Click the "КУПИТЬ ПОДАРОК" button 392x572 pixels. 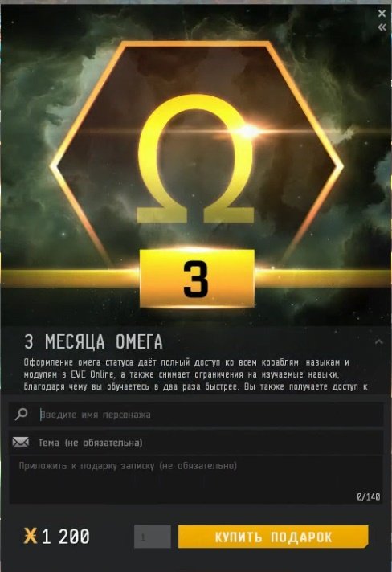pos(273,537)
